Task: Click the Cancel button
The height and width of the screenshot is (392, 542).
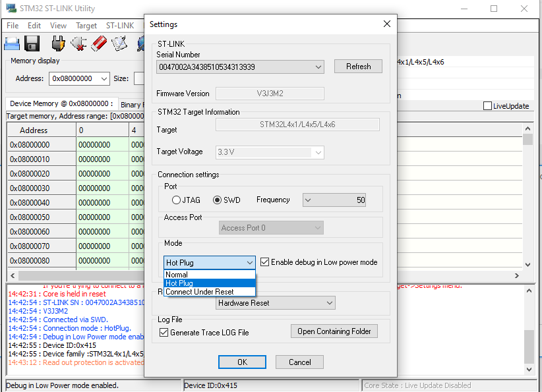Action: [x=300, y=362]
